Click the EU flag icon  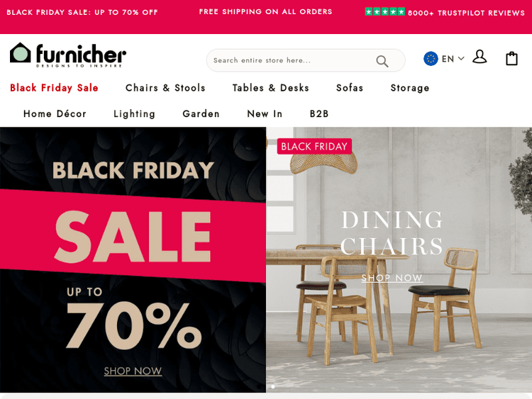click(x=431, y=59)
